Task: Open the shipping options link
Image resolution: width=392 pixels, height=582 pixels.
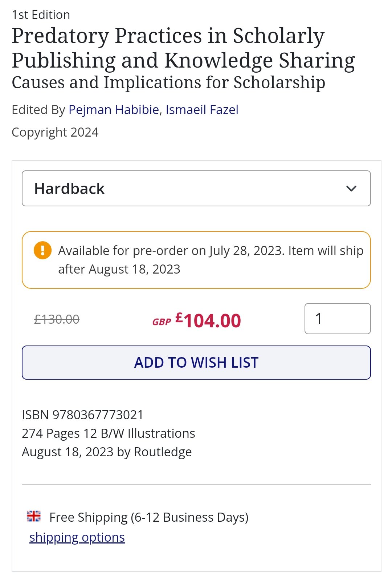Action: (77, 537)
